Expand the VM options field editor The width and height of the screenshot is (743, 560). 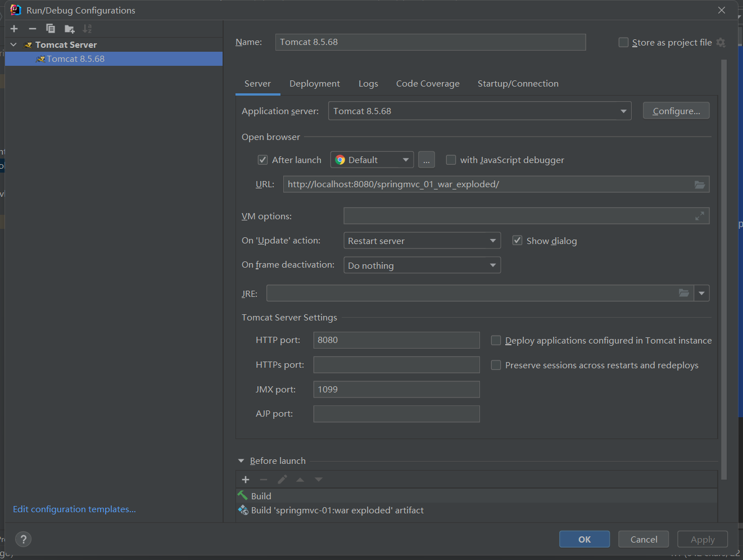click(700, 216)
